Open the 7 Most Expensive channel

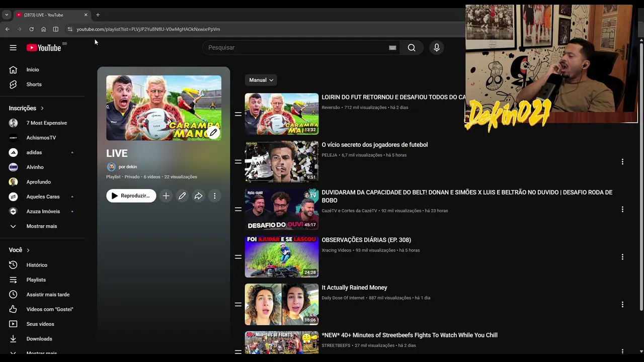[x=46, y=123]
